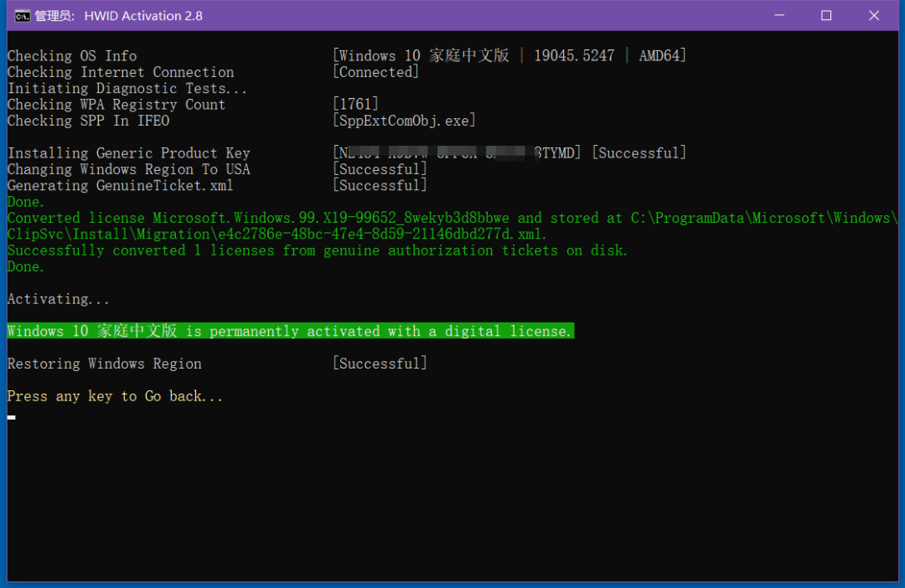
Task: Click the Checking OS Info line
Action: pos(72,56)
